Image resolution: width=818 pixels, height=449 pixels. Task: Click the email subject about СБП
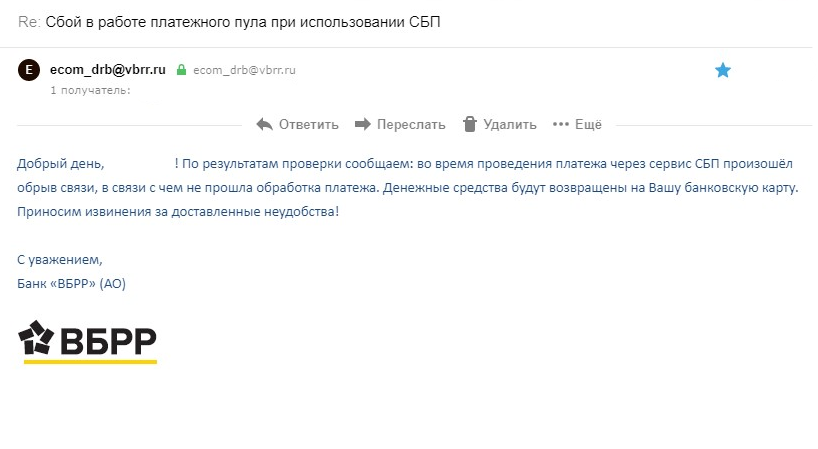pos(243,22)
